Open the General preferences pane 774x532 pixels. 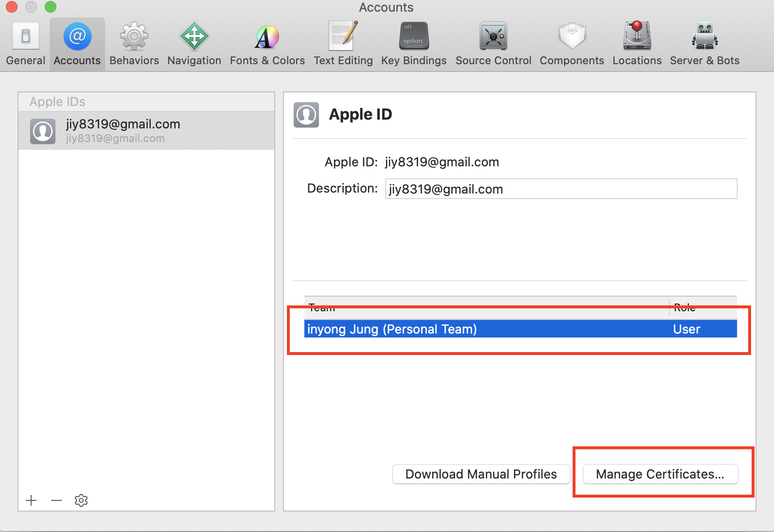(x=26, y=44)
